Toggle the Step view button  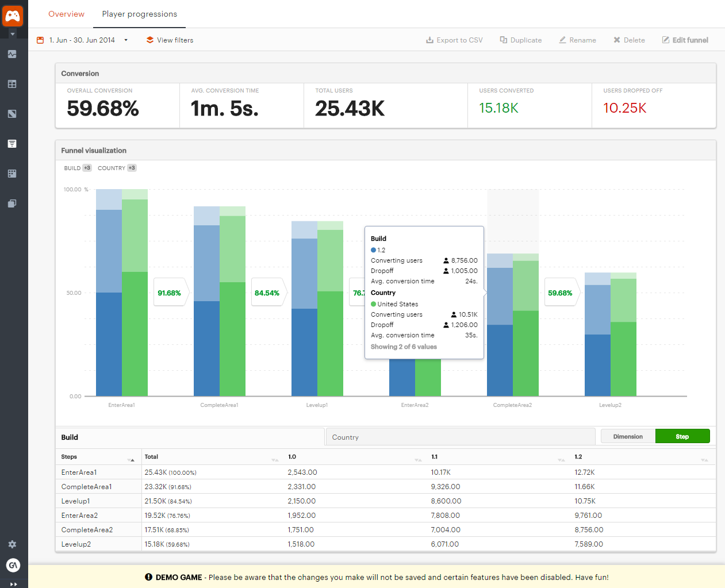point(682,436)
